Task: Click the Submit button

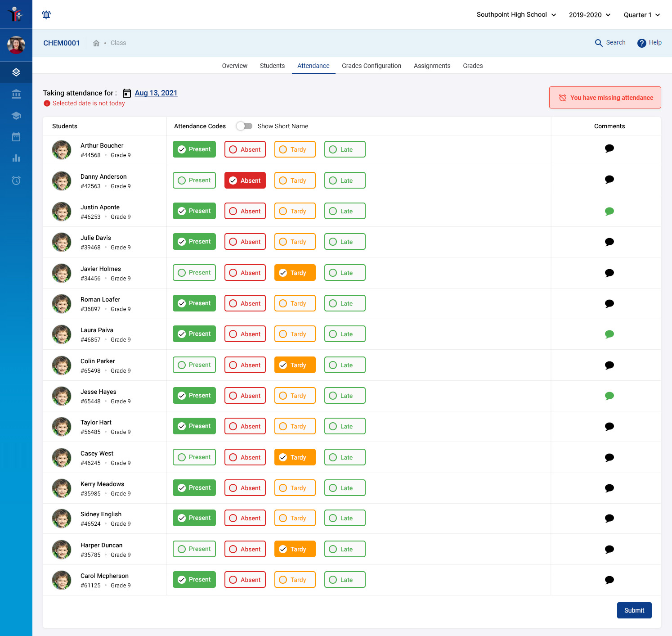Action: 634,610
